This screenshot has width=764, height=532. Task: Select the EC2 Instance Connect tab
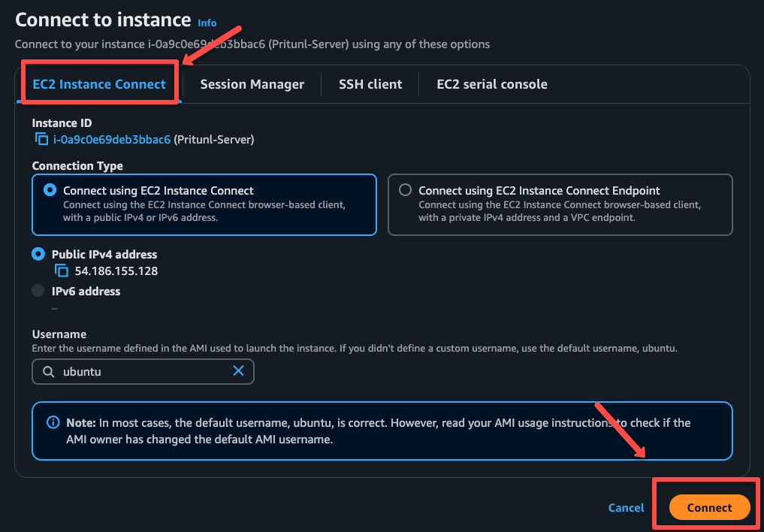point(98,84)
